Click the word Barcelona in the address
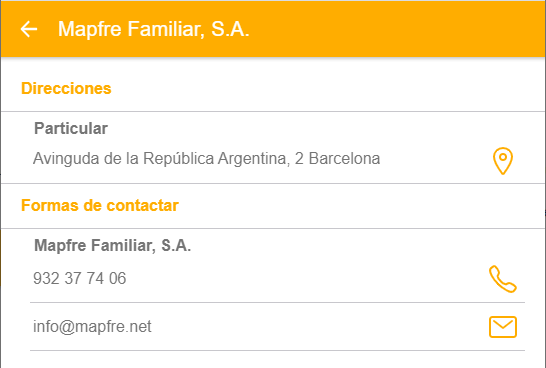The height and width of the screenshot is (368, 546). (x=344, y=159)
